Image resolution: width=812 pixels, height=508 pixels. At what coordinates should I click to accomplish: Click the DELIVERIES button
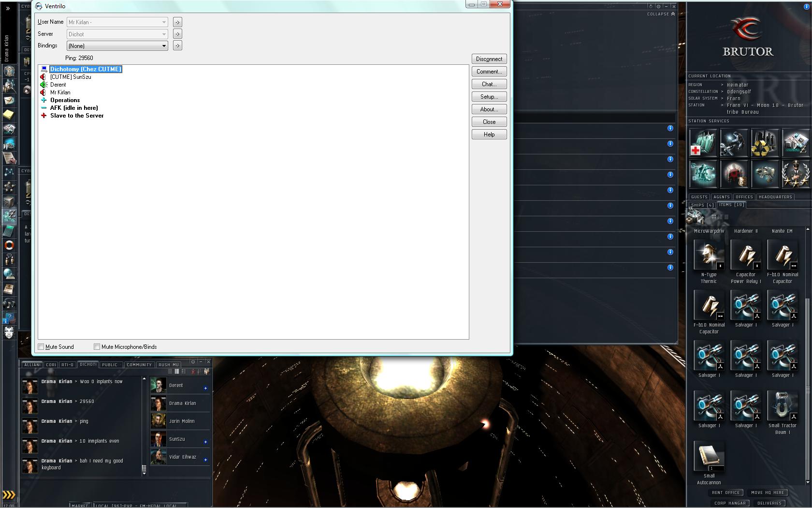[769, 503]
